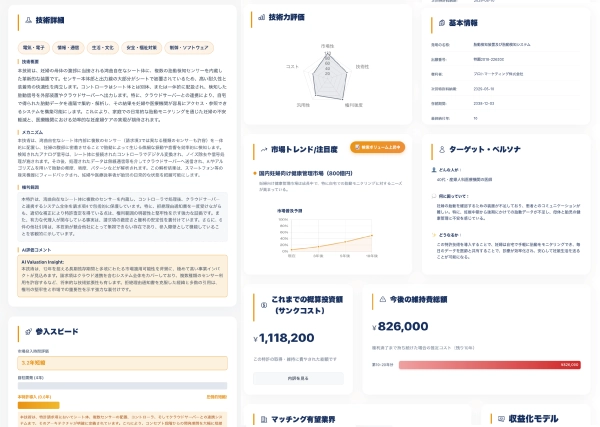Viewport: 600px width, 427px height.
Task: Click the AI評価コメント subsection heading
Action: click(x=36, y=250)
